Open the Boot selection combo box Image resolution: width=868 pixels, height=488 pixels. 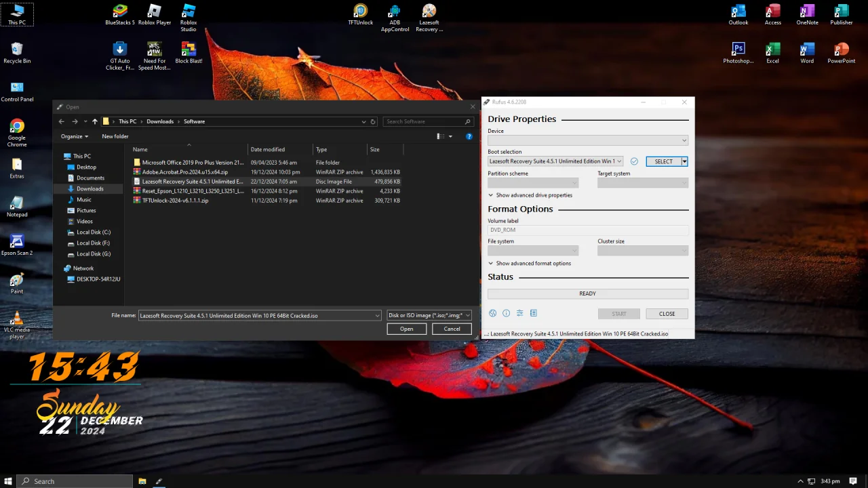pos(555,161)
